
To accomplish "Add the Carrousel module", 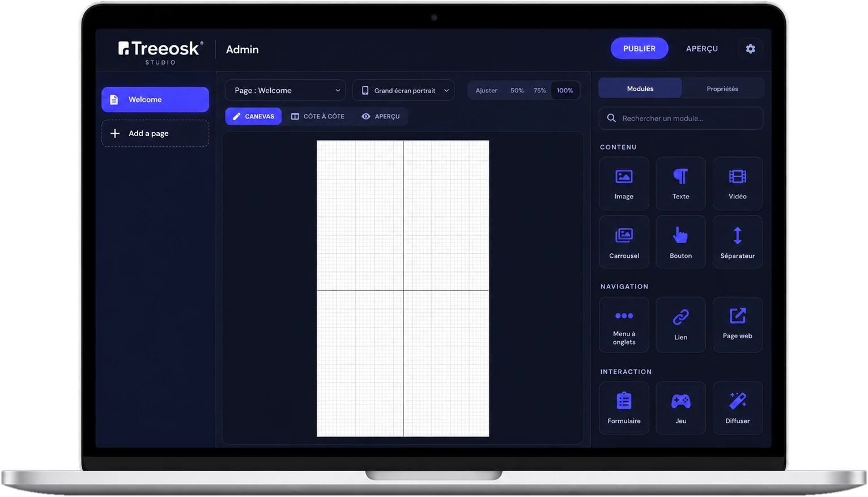I will click(x=624, y=242).
